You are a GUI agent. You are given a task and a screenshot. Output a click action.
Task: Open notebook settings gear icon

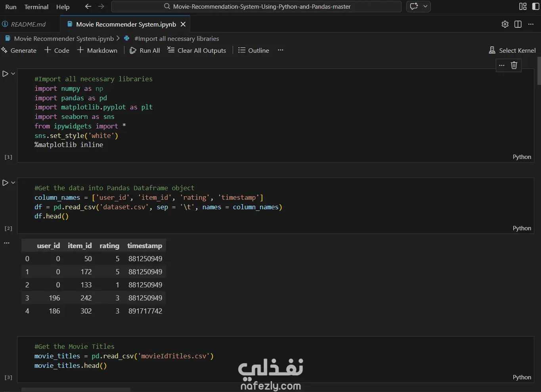505,24
